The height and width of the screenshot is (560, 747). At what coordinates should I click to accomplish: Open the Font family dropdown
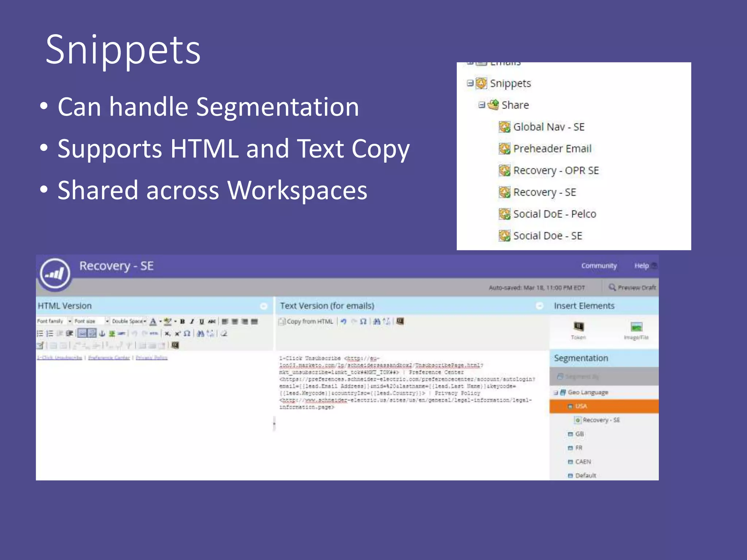pyautogui.click(x=54, y=321)
